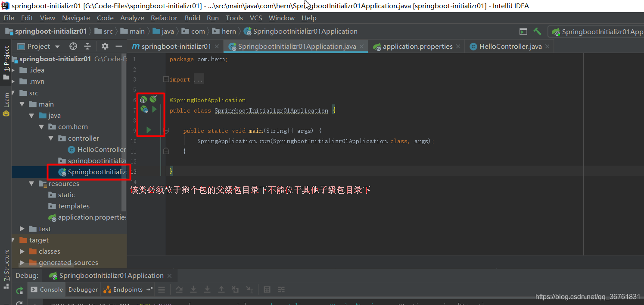Image resolution: width=644 pixels, height=305 pixels.
Task: Close the SpringbootInitializr01Application.java editor tab
Action: [362, 47]
